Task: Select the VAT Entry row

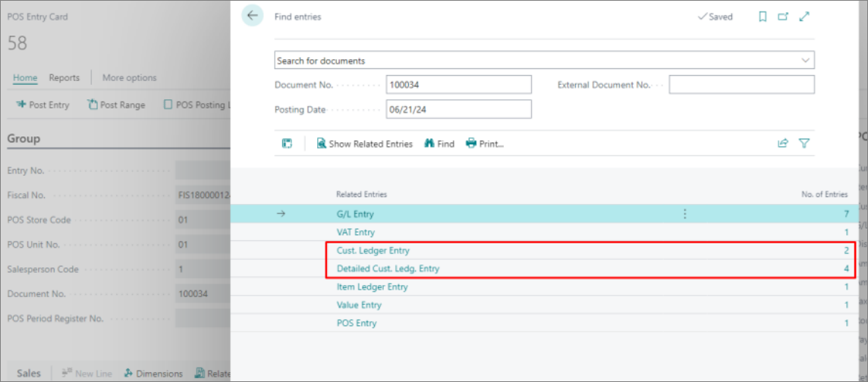Action: click(x=543, y=232)
